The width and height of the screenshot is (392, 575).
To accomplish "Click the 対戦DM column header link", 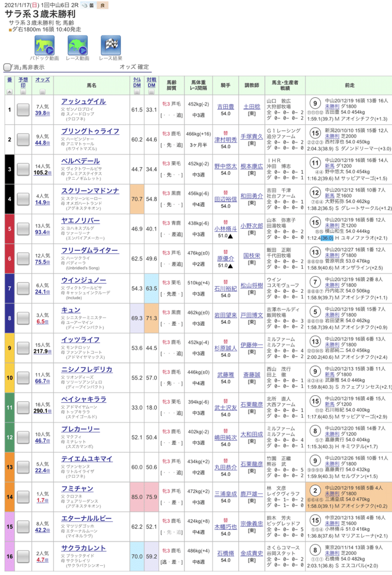I will tap(151, 82).
